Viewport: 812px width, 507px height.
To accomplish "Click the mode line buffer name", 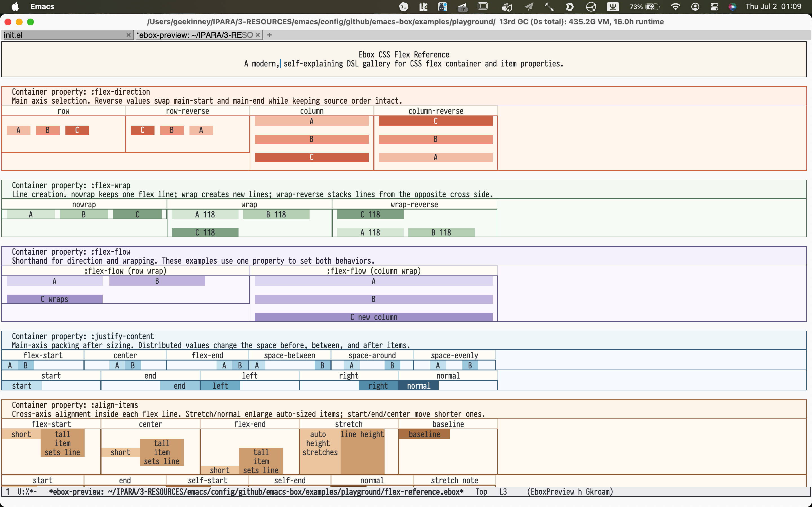I will tap(256, 492).
